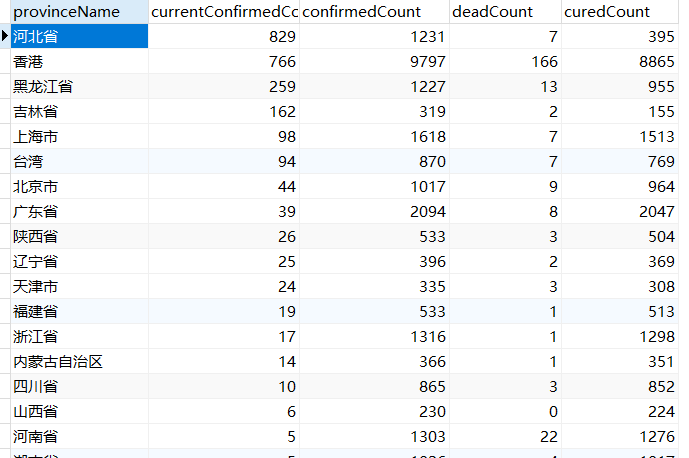Click current confirmed value 162
The width and height of the screenshot is (689, 458).
[x=224, y=111]
